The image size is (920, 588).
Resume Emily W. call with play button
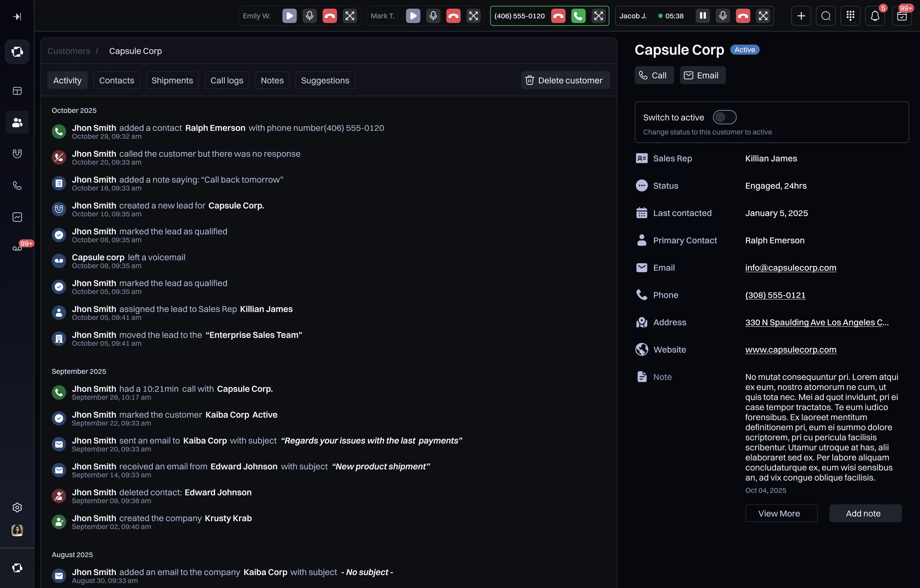(289, 16)
